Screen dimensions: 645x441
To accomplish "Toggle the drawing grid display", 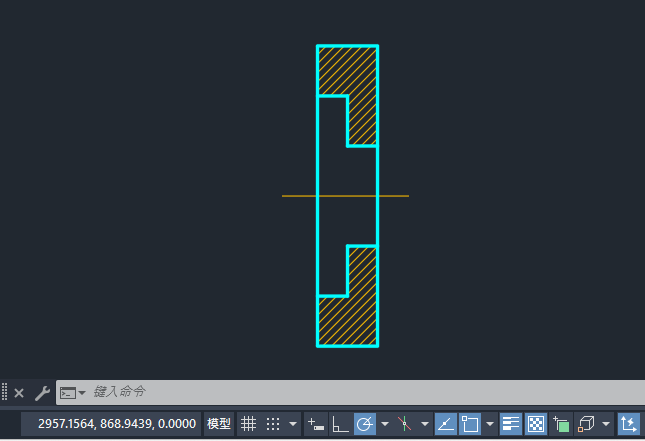I will click(248, 424).
